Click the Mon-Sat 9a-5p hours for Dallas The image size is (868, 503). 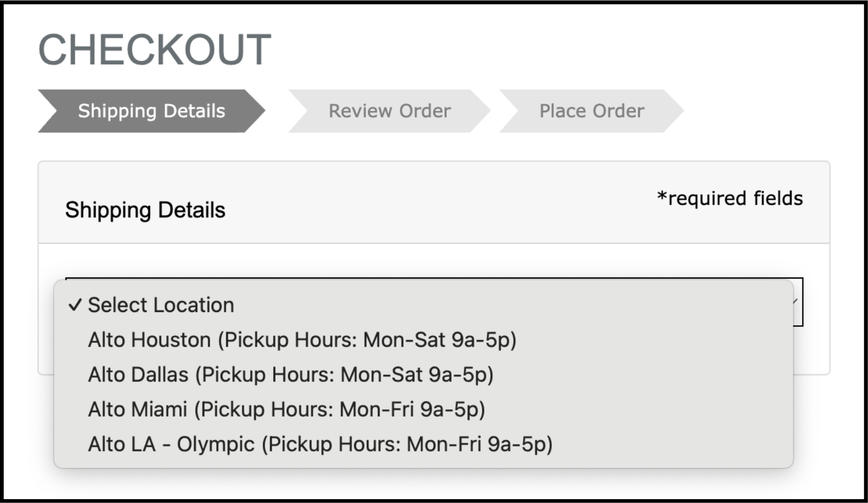[x=417, y=375]
